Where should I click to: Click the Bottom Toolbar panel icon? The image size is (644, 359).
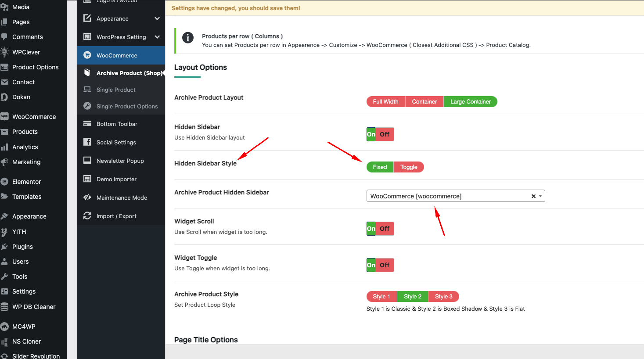pyautogui.click(x=87, y=124)
